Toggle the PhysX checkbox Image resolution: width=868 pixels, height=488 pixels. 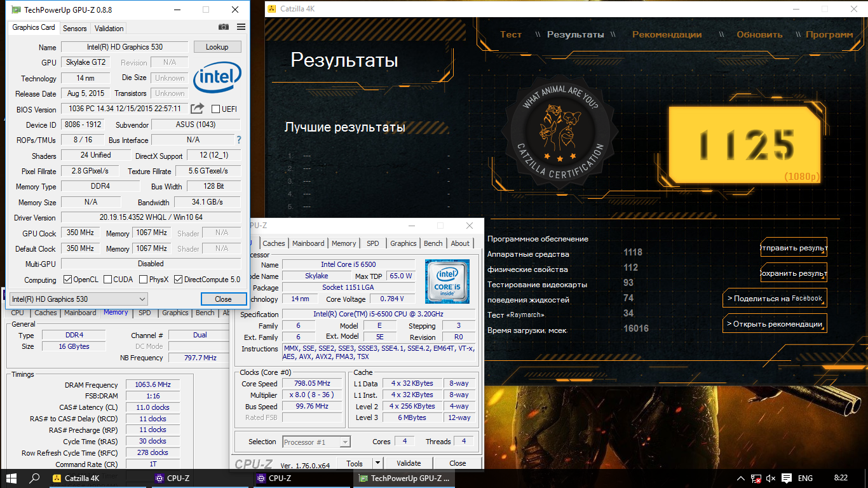pyautogui.click(x=144, y=280)
